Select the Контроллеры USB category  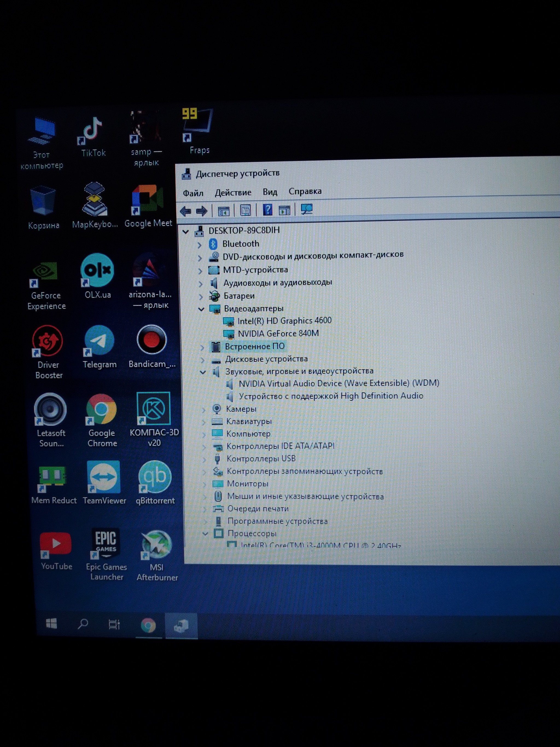click(261, 459)
